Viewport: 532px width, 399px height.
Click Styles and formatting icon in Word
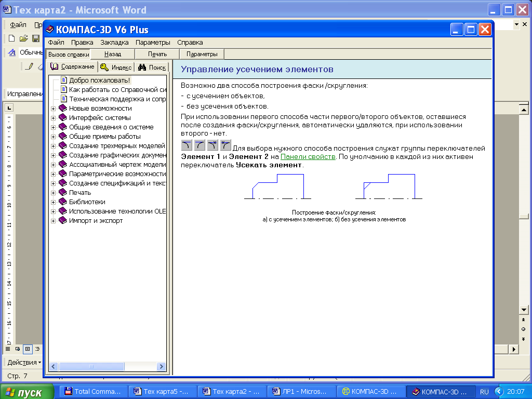(12, 52)
